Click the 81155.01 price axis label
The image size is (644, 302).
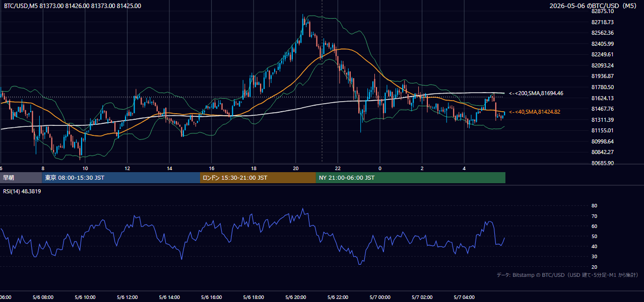coord(603,130)
